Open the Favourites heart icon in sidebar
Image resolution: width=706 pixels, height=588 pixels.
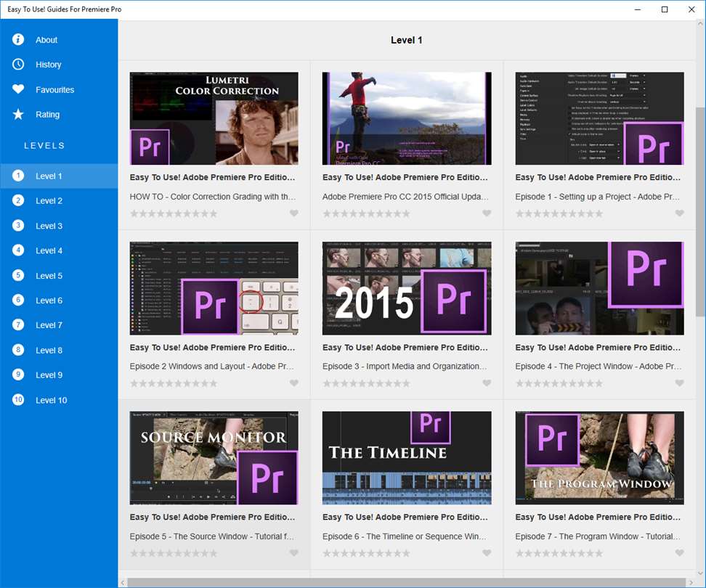coord(18,89)
